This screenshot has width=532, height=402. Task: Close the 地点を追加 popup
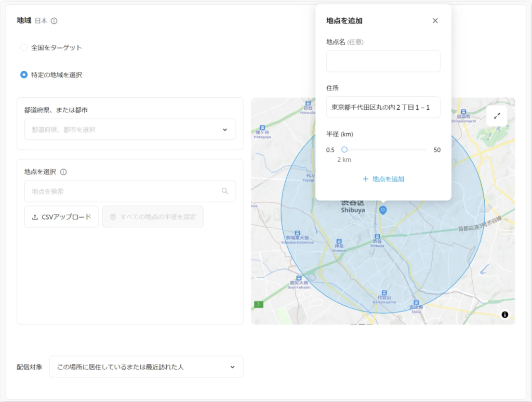[x=435, y=21]
